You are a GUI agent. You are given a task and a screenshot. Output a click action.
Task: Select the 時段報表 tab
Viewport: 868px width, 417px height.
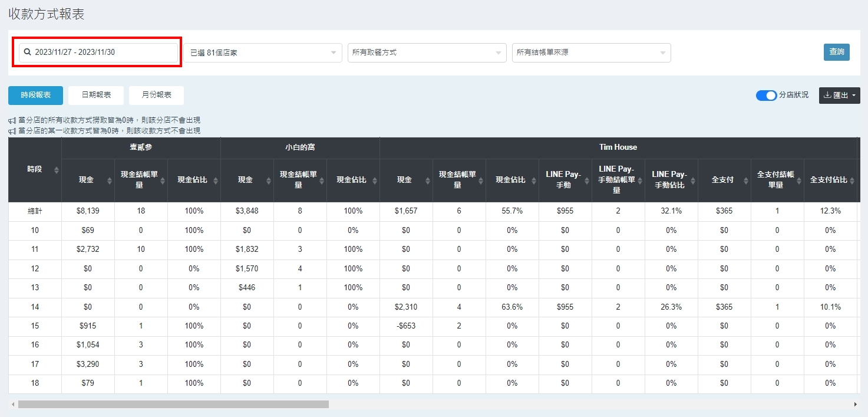pos(35,95)
